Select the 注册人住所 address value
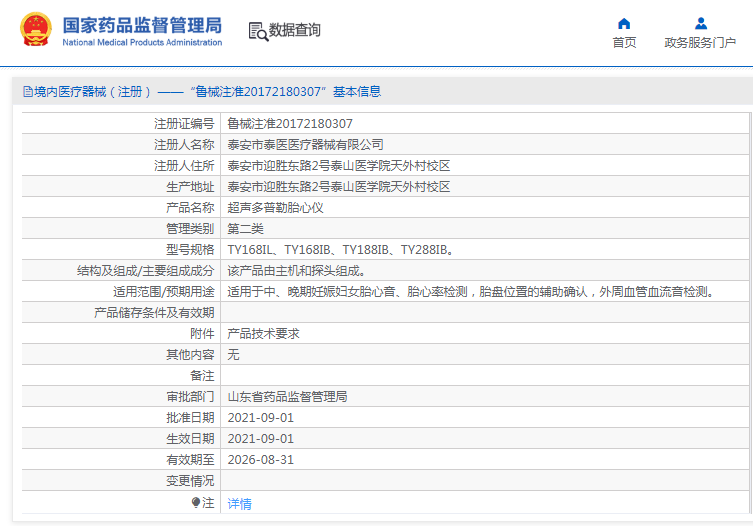753x526 pixels. [339, 166]
